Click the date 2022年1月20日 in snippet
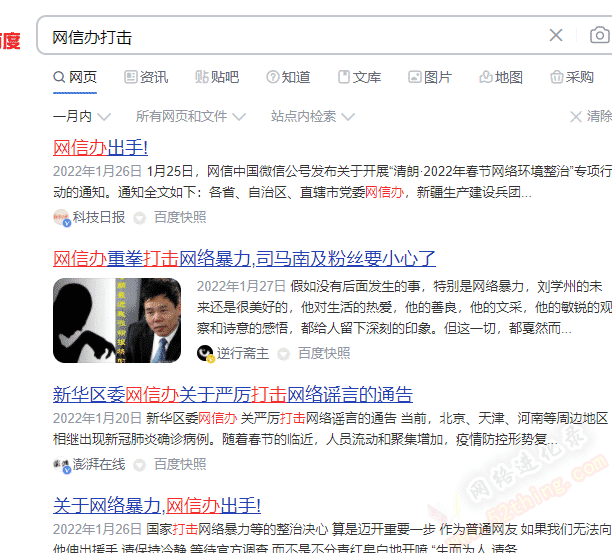The image size is (612, 553). (97, 418)
